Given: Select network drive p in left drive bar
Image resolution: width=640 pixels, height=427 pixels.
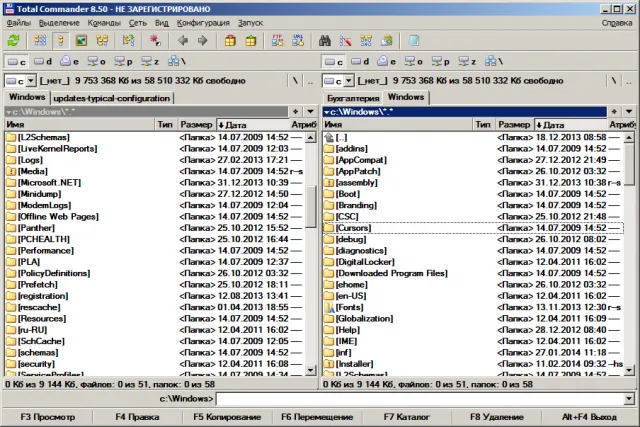Looking at the screenshot, I should [x=123, y=62].
